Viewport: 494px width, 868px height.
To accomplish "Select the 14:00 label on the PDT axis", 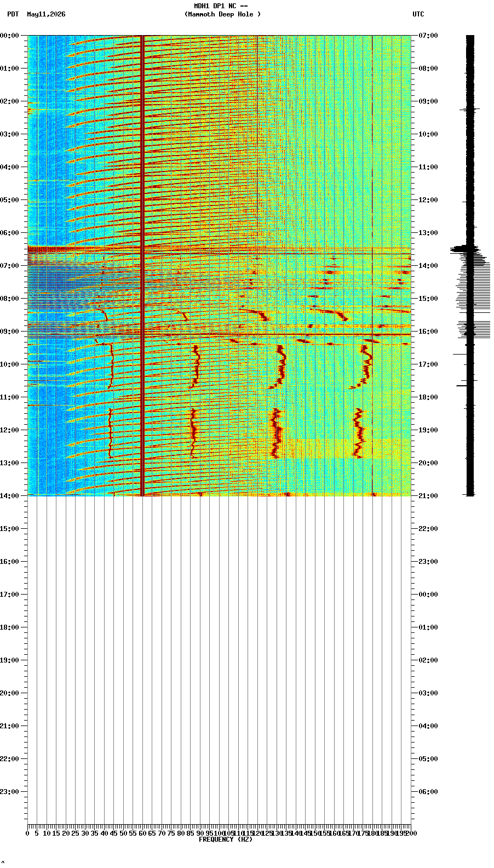I will [9, 496].
